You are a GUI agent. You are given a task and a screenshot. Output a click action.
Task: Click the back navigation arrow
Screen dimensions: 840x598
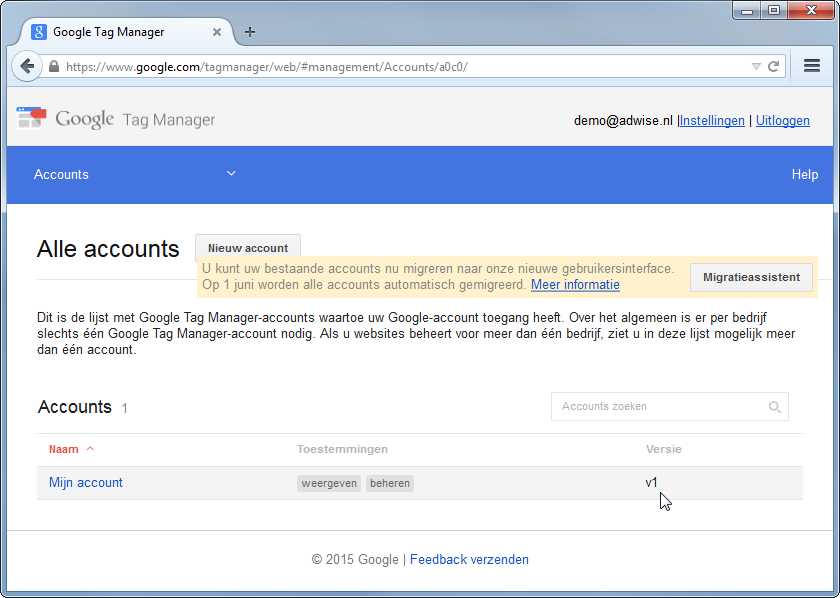tap(27, 66)
